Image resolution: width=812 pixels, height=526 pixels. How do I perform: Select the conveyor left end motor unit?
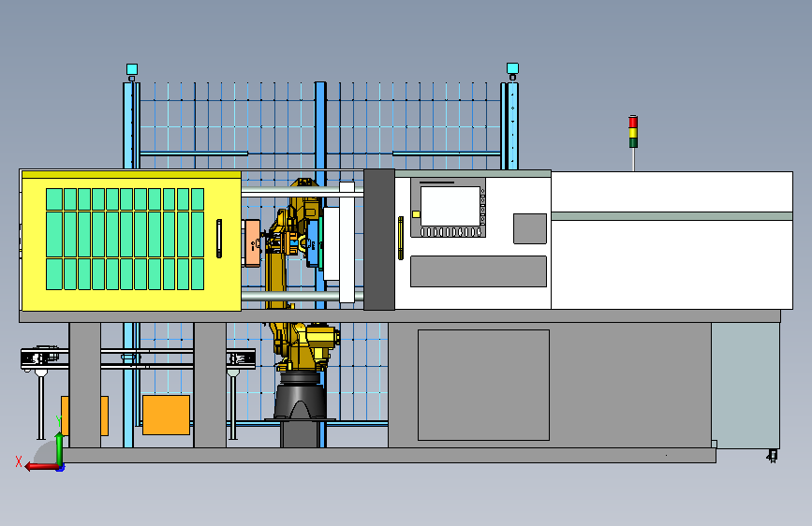coord(39,358)
